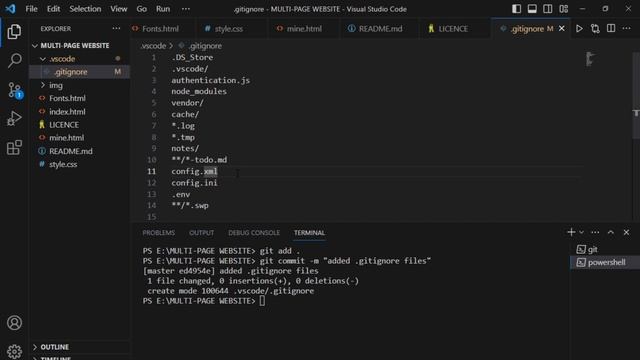Toggle primary side bar layout icon
This screenshot has height=360, width=640.
point(516,9)
